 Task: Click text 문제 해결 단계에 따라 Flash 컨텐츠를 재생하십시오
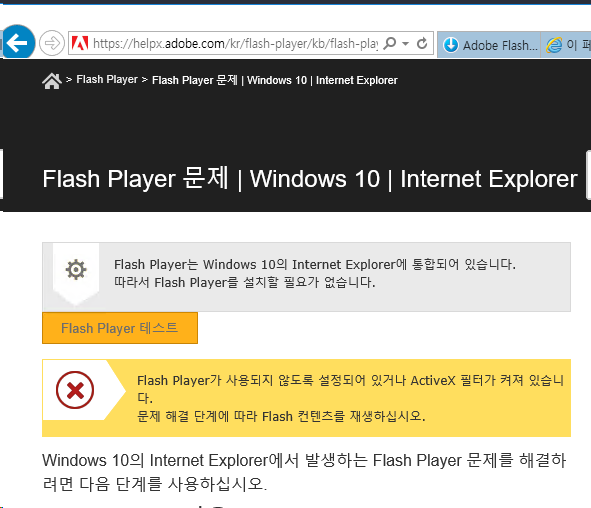click(281, 416)
